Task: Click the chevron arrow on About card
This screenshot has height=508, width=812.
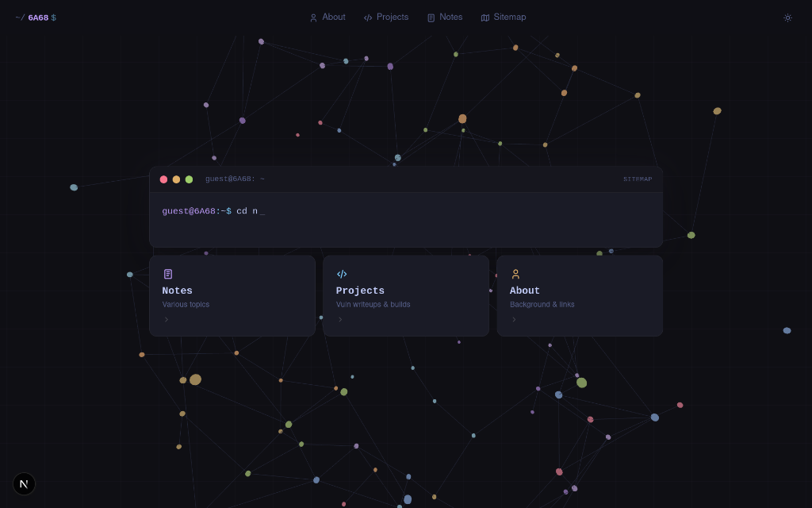Action: coord(514,319)
